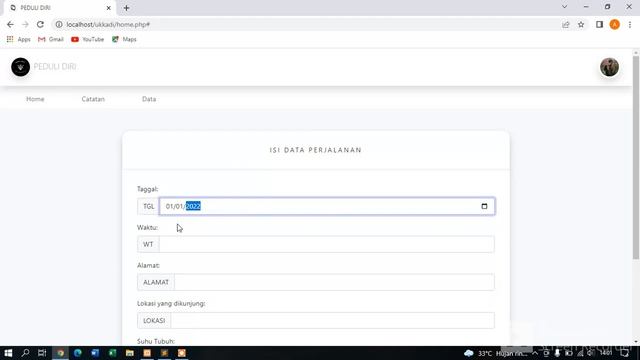View site information icon in address bar
Viewport: 640px width, 360px height.
59,24
